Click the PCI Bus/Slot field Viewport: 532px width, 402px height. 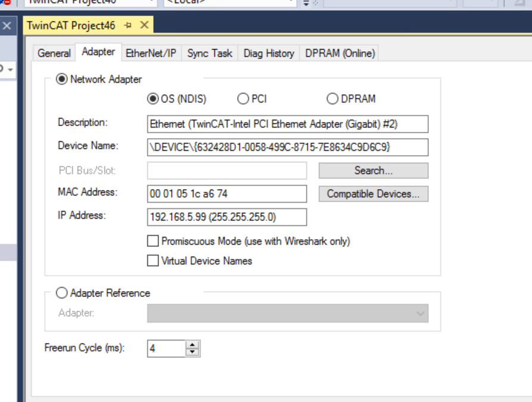[227, 171]
